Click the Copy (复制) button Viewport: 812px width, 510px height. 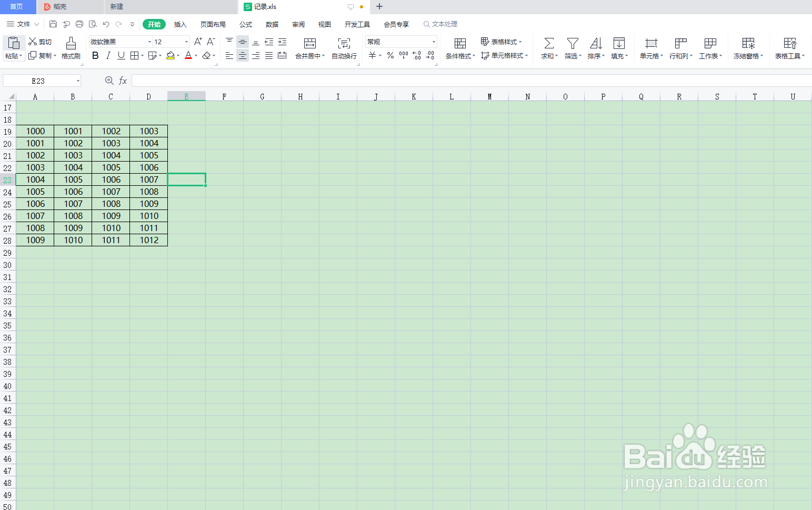tap(42, 55)
